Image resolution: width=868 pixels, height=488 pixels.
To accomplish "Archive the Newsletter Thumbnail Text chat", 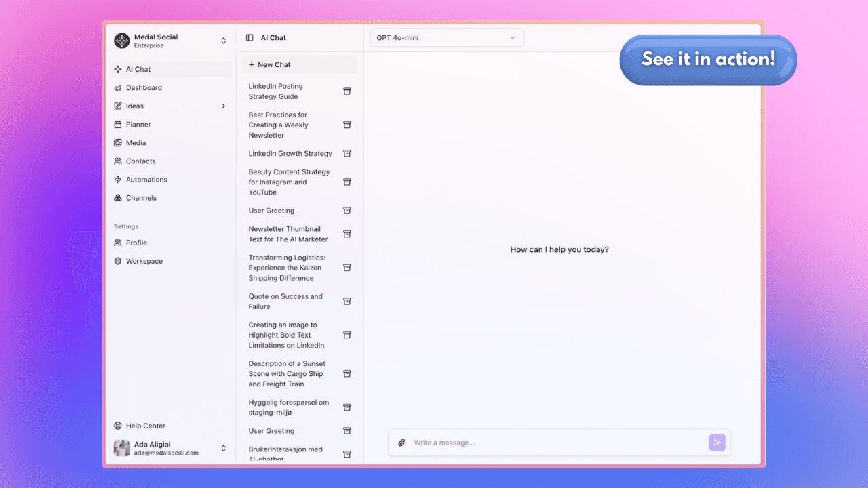I will (347, 235).
